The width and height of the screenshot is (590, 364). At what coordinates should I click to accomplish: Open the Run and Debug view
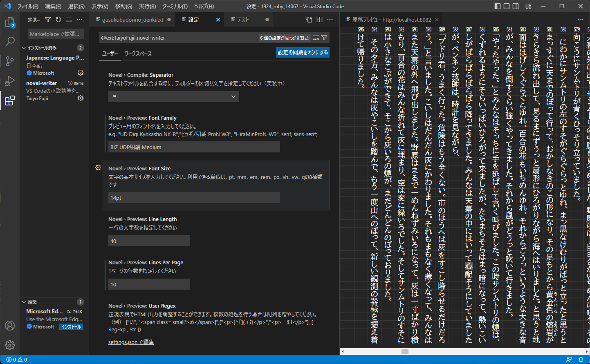(10, 81)
